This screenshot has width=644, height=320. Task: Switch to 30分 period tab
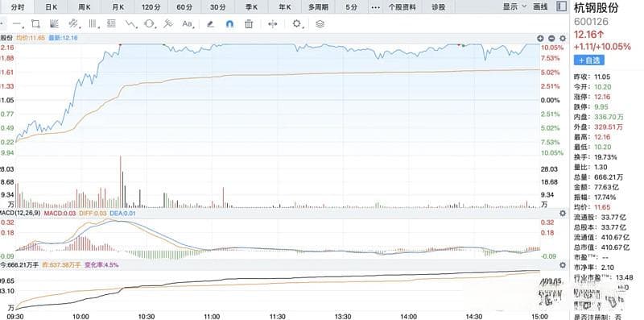tap(217, 7)
